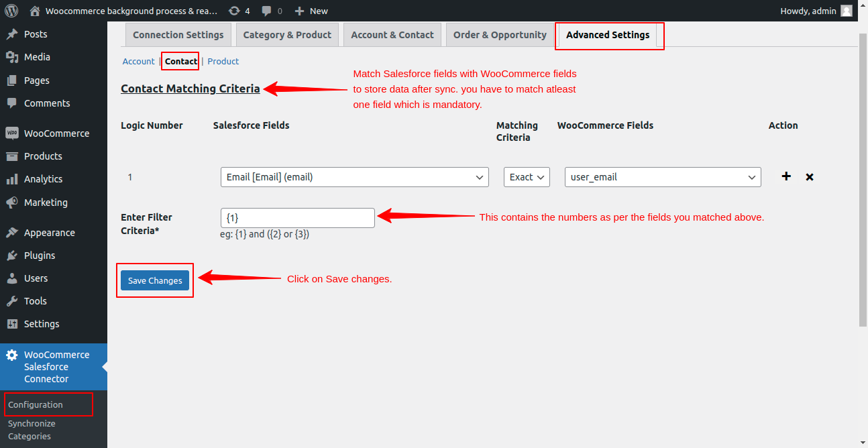
Task: Open the Products menu label
Action: (x=43, y=156)
